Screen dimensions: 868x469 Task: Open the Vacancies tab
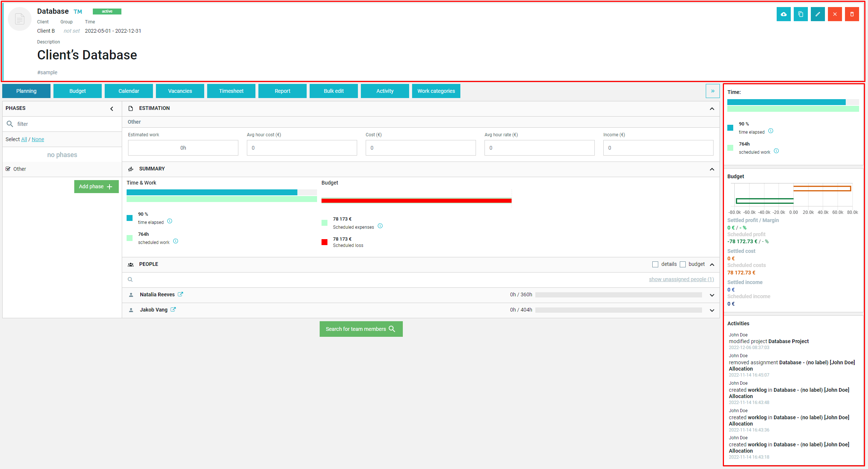tap(180, 91)
